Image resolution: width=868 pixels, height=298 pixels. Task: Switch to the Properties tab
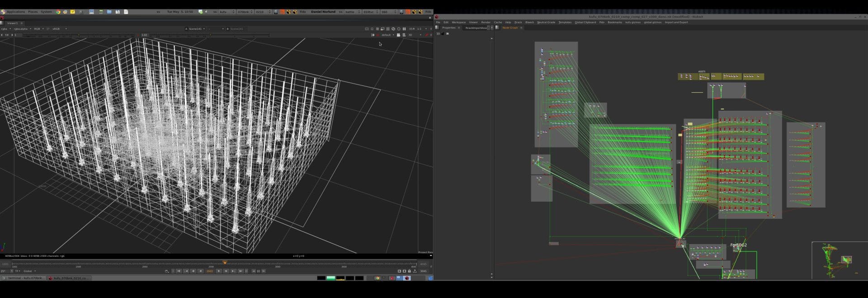[449, 28]
